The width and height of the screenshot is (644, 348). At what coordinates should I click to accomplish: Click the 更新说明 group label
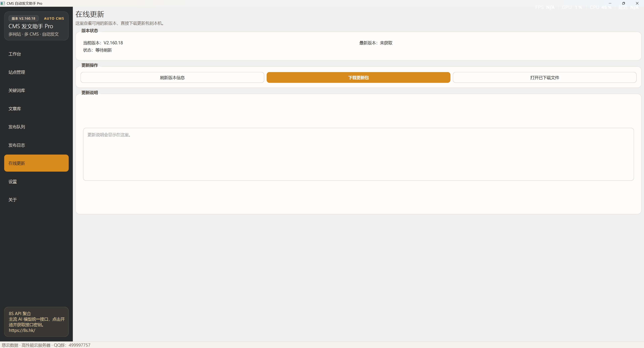point(90,93)
